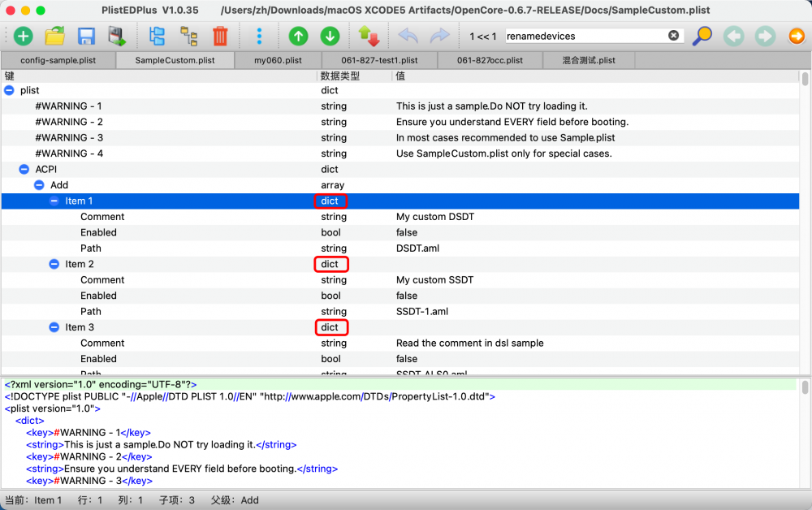This screenshot has height=510, width=812.
Task: Move item up with the green up arrow
Action: [x=298, y=37]
